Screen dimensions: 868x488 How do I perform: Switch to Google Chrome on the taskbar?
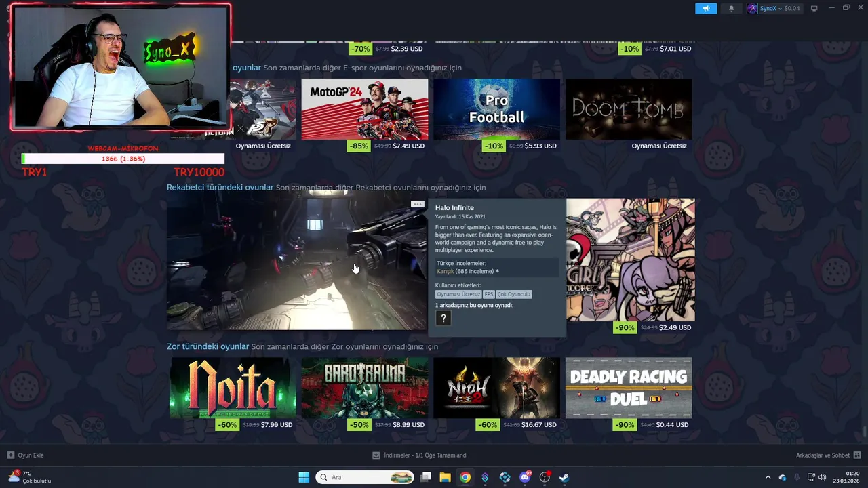[465, 477]
